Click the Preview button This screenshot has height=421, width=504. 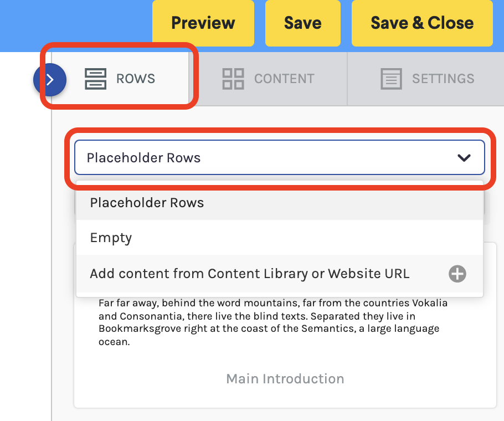tap(203, 23)
